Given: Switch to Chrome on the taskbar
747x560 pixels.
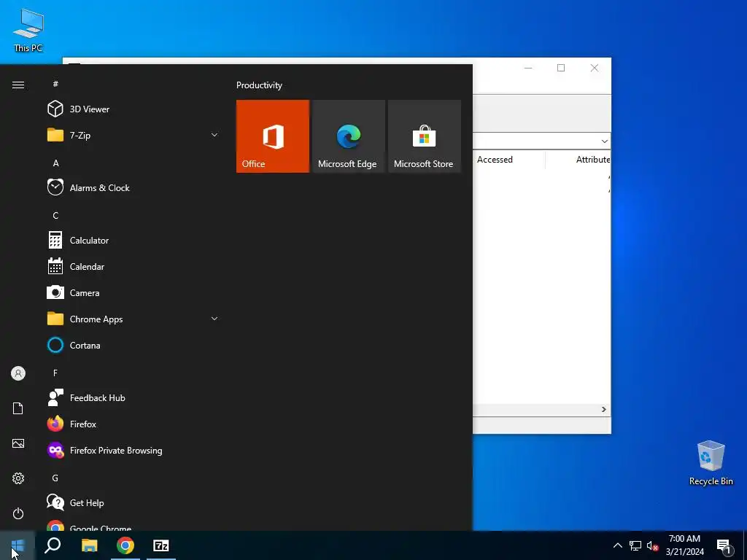Looking at the screenshot, I should 125,545.
